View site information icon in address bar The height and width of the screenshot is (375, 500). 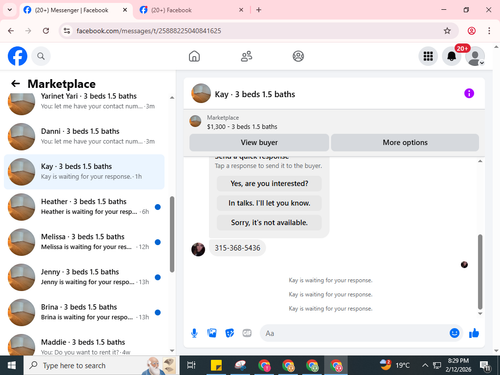(67, 31)
